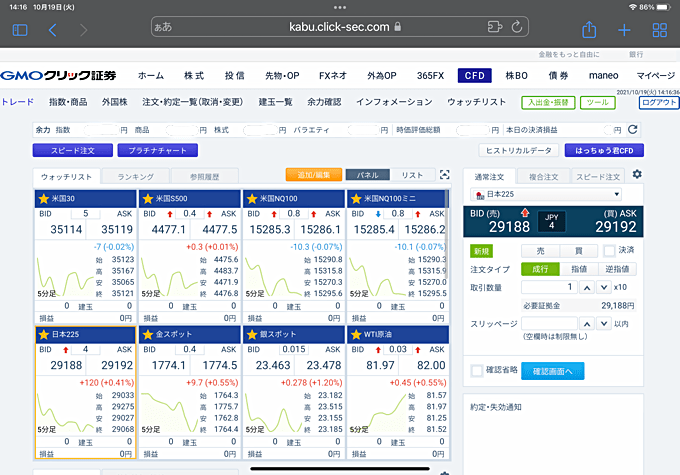Increase 取引数量 with up arrow

pos(587,287)
